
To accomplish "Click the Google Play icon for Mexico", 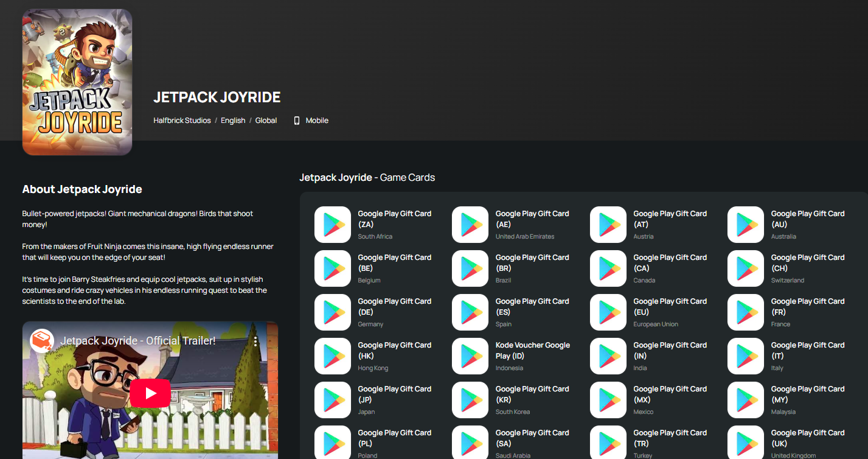I will pos(608,400).
